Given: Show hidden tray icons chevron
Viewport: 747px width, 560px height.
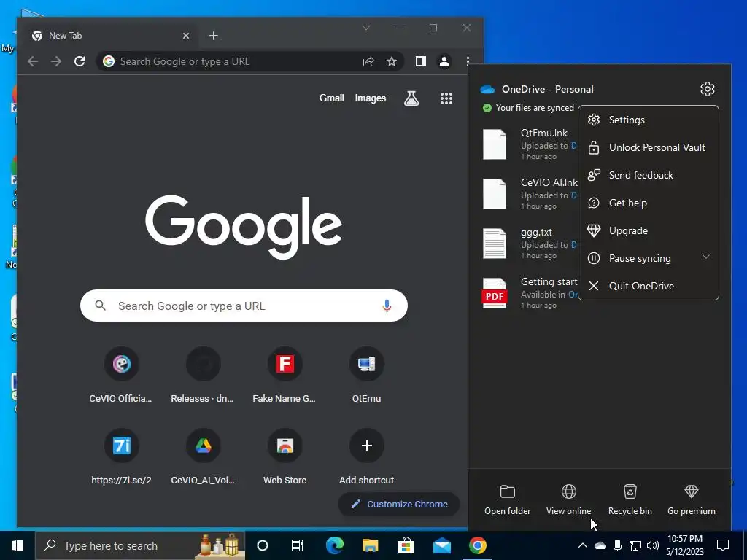Looking at the screenshot, I should tap(583, 545).
